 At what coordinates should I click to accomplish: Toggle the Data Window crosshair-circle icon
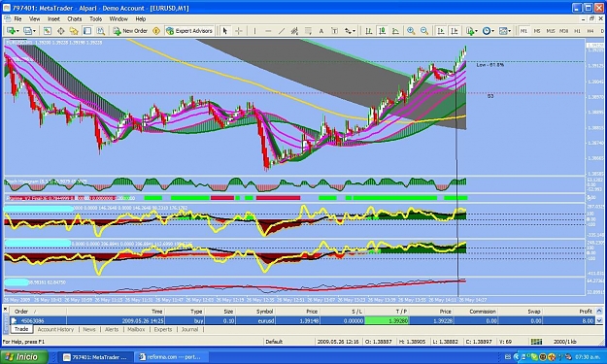tap(61, 31)
